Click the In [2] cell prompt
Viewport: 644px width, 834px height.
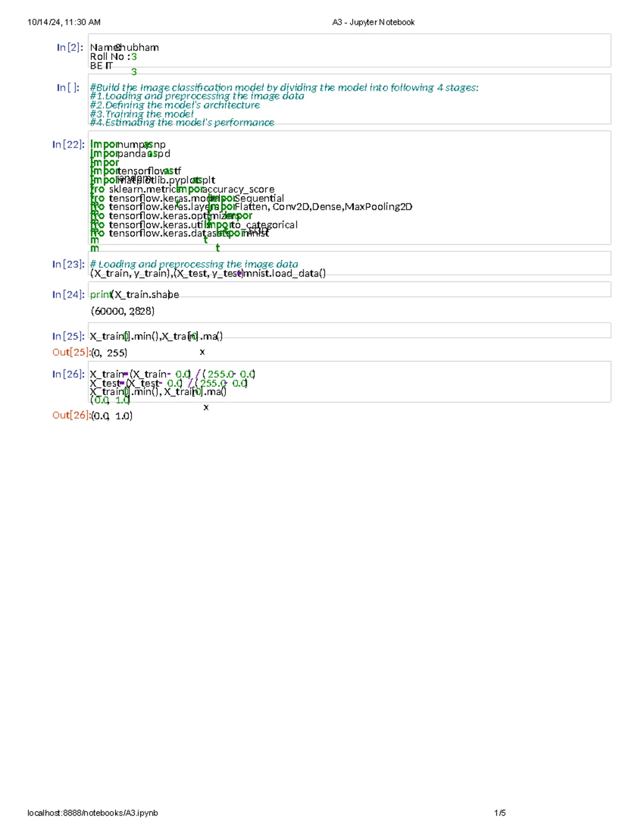coord(70,47)
